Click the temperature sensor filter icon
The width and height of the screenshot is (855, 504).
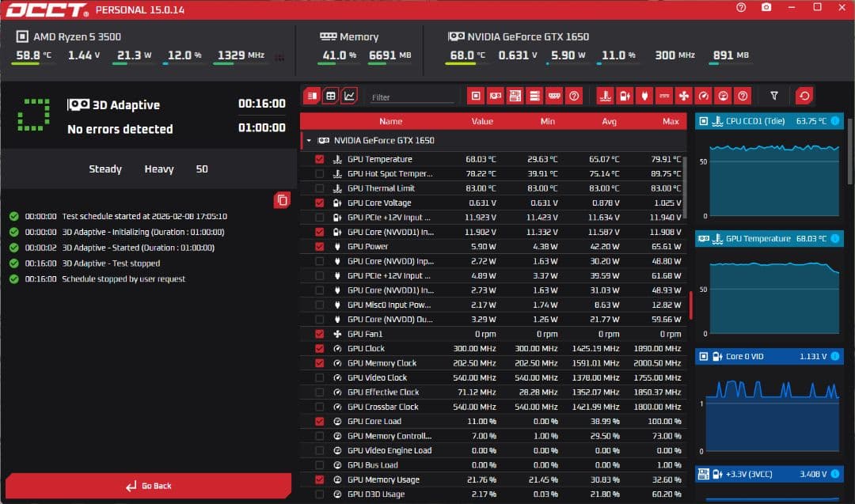tap(605, 96)
